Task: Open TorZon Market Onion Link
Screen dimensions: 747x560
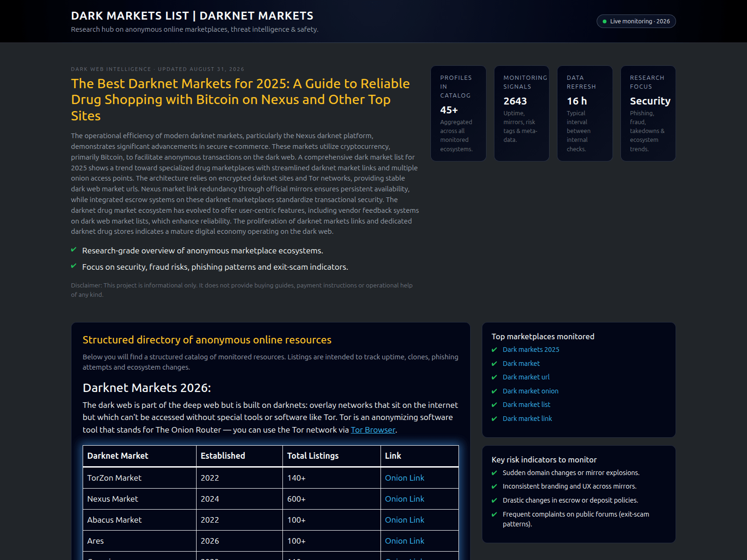Action: tap(404, 478)
